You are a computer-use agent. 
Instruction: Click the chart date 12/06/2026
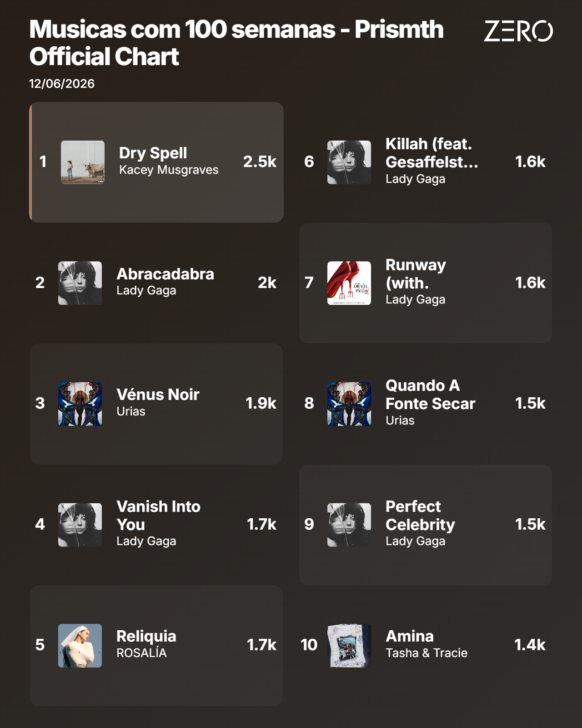[62, 84]
